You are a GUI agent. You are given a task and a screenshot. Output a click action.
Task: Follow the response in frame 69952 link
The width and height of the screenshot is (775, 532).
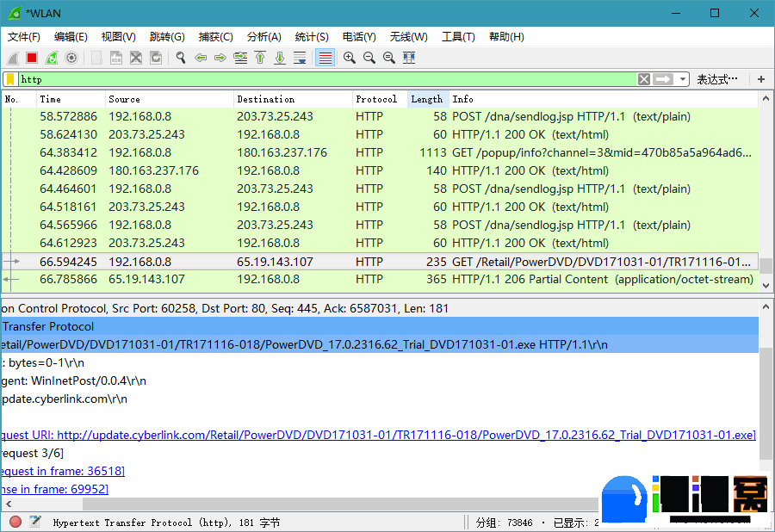(54, 490)
